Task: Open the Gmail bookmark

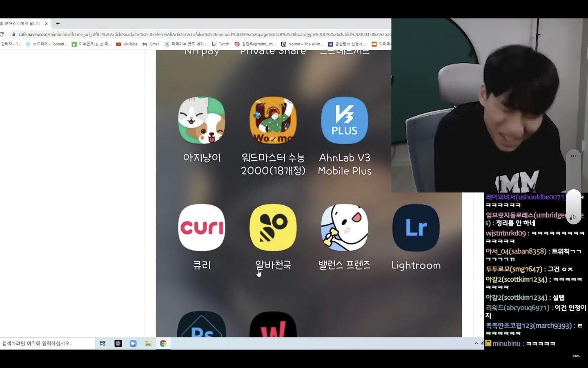Action: 151,44
